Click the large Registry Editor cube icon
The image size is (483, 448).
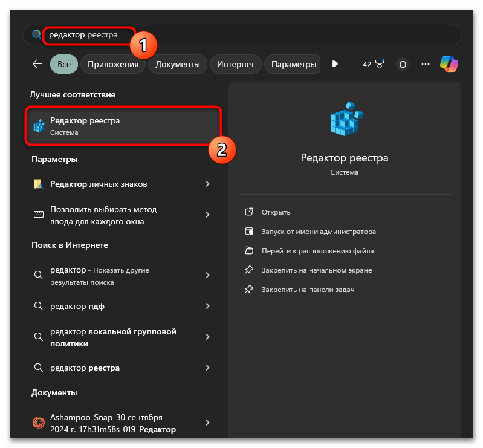tap(347, 118)
